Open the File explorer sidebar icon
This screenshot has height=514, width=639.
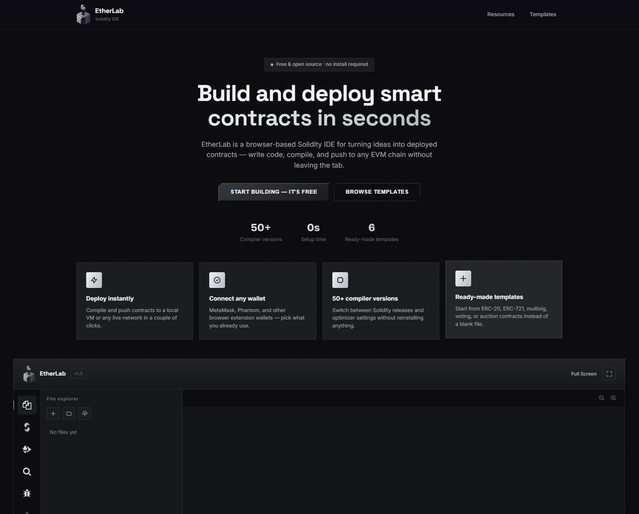tap(27, 405)
